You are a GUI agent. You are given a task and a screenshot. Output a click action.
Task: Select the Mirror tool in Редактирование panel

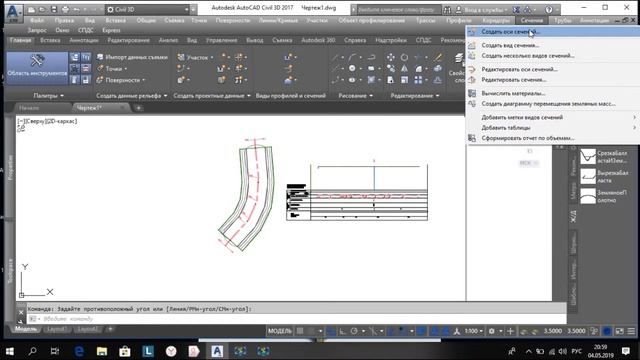tap(404, 69)
